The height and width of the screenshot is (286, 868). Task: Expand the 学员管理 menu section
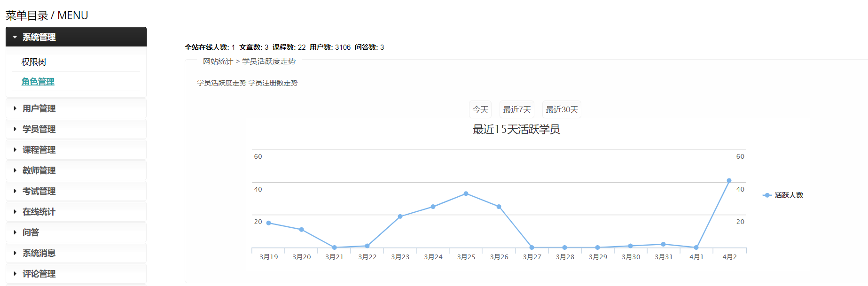[x=76, y=129]
